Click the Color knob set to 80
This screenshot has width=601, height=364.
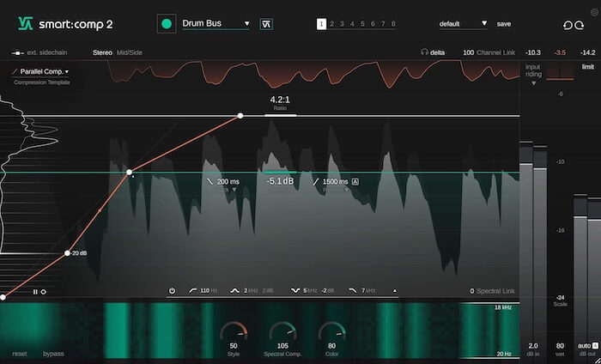332,332
